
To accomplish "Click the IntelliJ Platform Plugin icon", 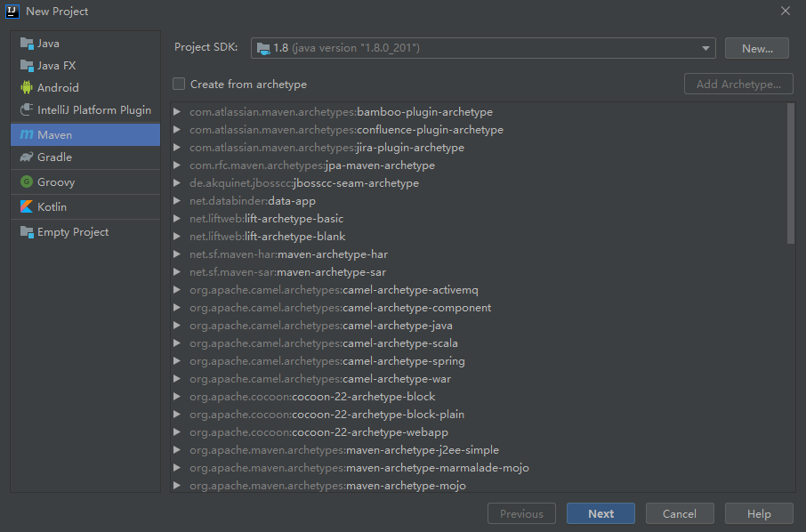I will pyautogui.click(x=27, y=109).
